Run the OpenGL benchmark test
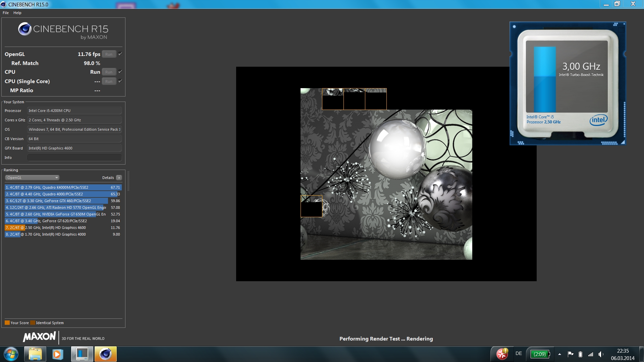 pyautogui.click(x=109, y=54)
